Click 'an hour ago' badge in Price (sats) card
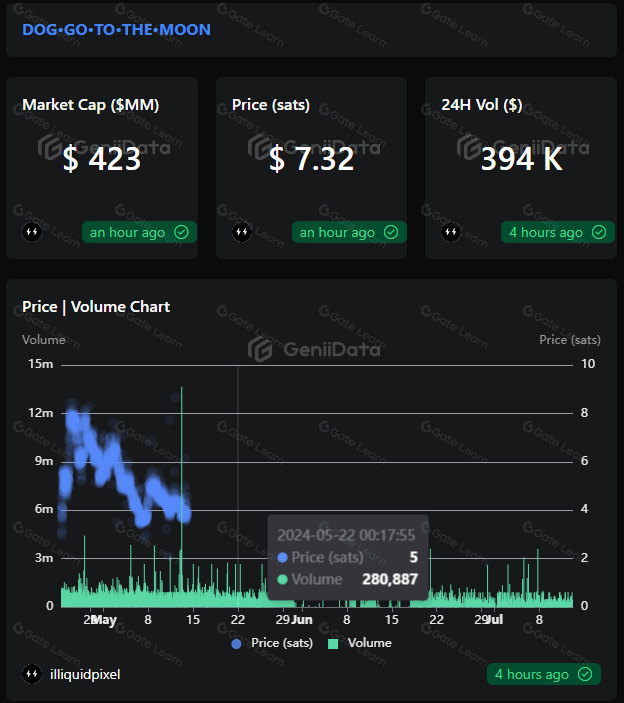Viewport: 624px width, 703px height. (x=349, y=232)
